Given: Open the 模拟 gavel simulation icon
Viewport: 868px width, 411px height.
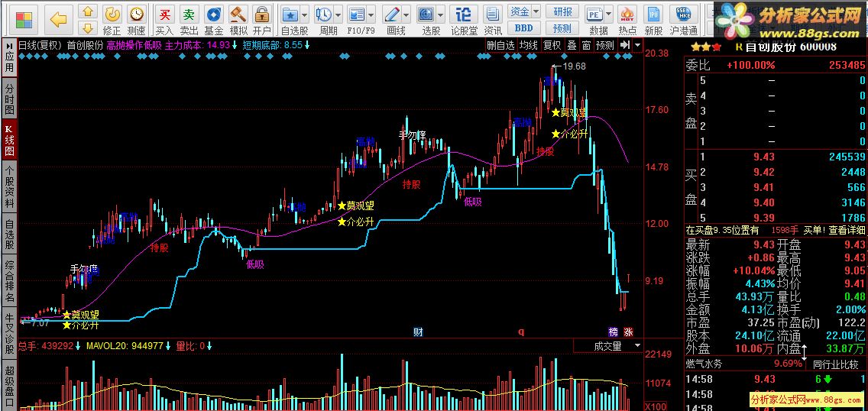Looking at the screenshot, I should coord(238,15).
